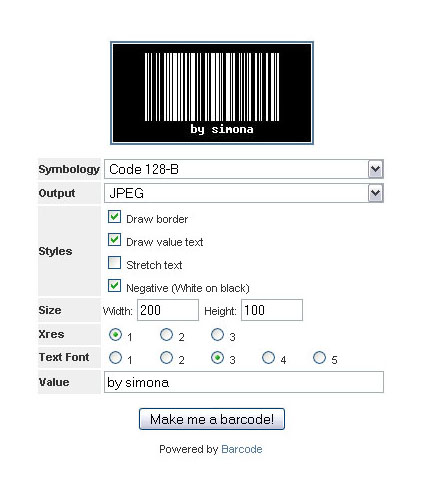Choose Text Font 1
Screen dimensions: 424x491
[x=115, y=358]
